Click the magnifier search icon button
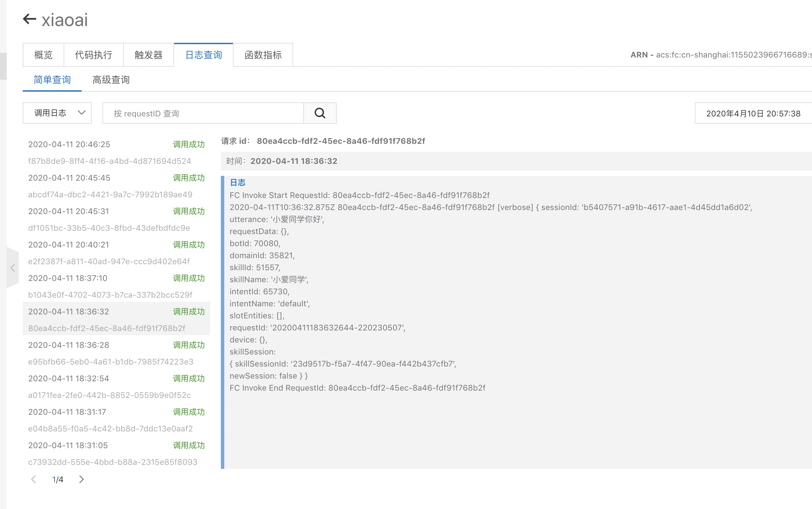Viewport: 812px width, 509px height. tap(320, 113)
